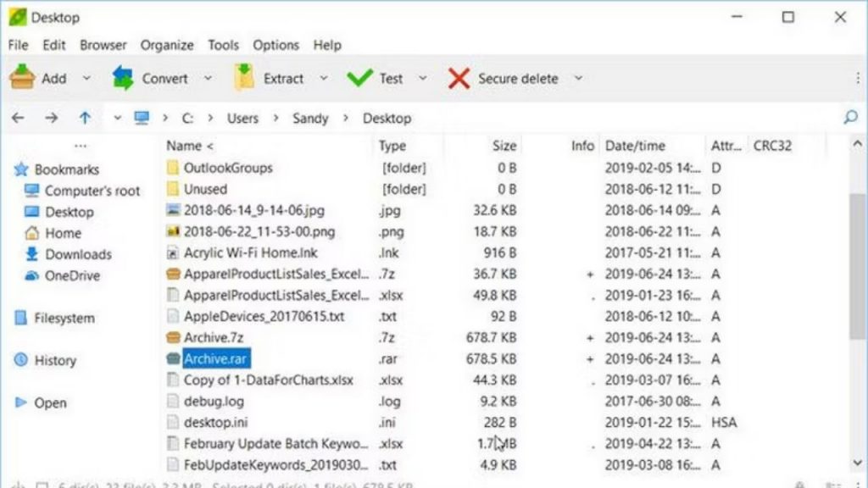Go up one folder with up arrow
Viewport: 868px width, 488px height.
pos(85,118)
